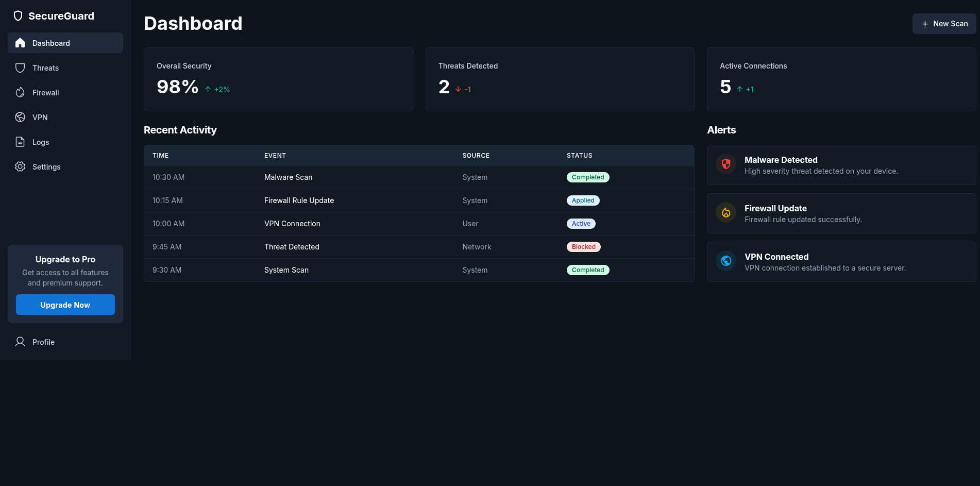Image resolution: width=980 pixels, height=486 pixels.
Task: Click the yellow Firewall Update alert icon
Action: click(726, 213)
